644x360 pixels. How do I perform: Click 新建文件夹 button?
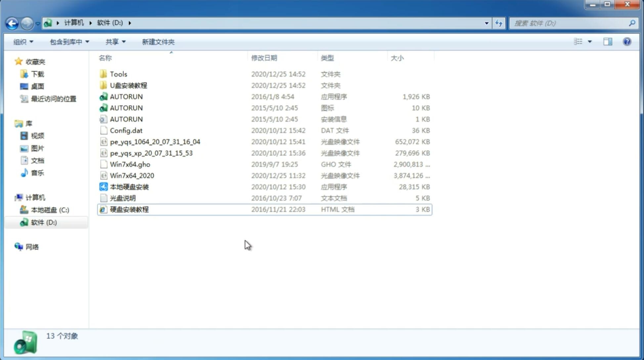point(158,42)
